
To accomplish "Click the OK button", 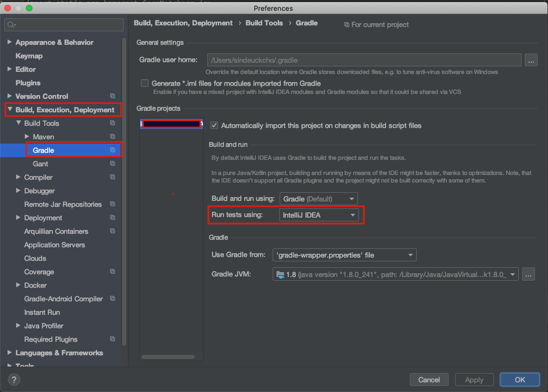I will pyautogui.click(x=519, y=380).
